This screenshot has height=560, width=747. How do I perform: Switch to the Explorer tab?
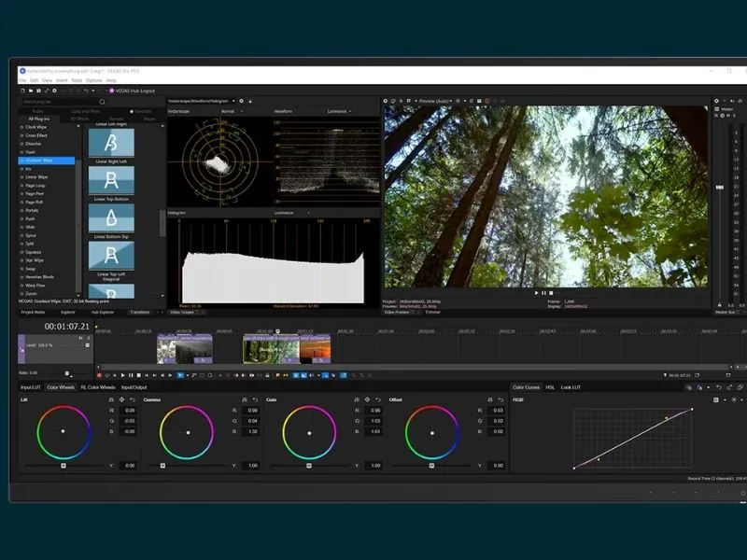coord(68,313)
